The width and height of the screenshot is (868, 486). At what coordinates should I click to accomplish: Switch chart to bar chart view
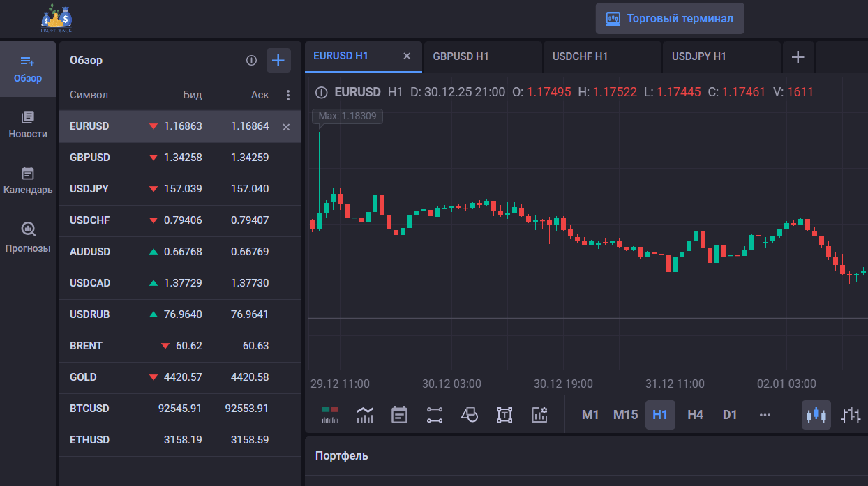[851, 415]
